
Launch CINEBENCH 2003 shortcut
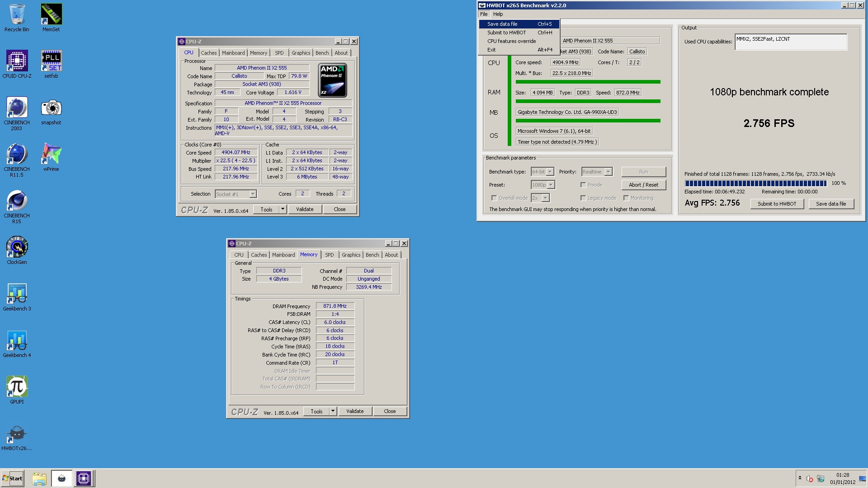(x=17, y=114)
